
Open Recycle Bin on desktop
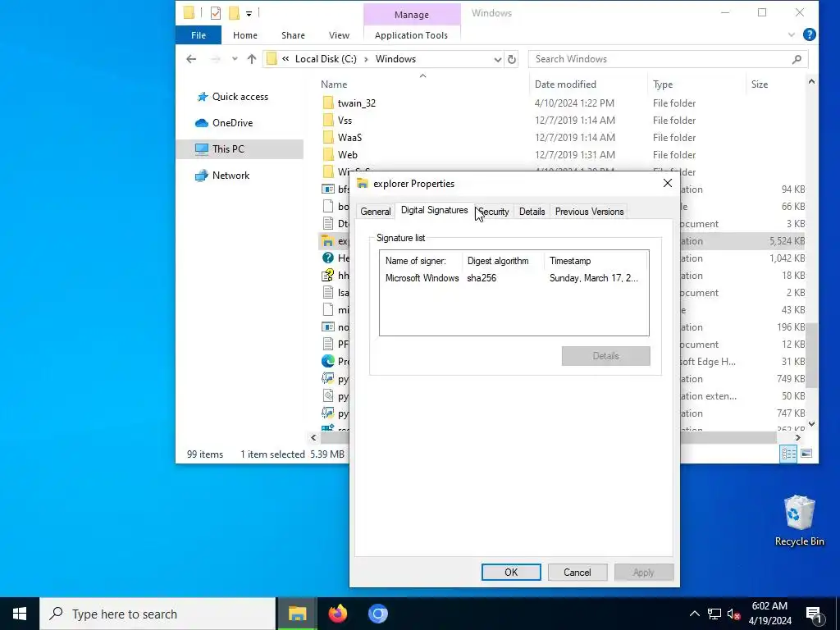coord(799,521)
